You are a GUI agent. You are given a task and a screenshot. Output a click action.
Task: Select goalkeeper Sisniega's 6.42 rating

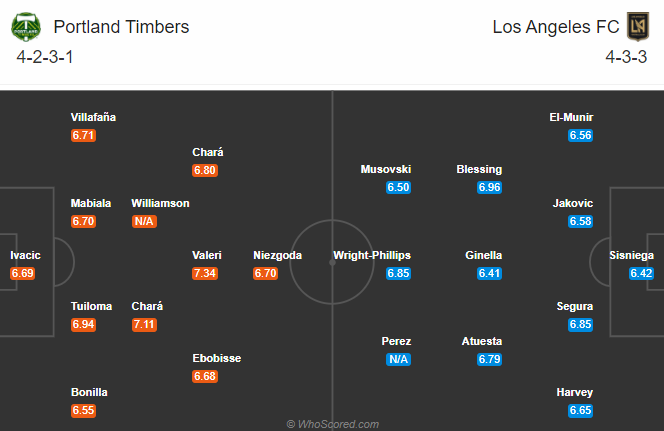tap(641, 274)
